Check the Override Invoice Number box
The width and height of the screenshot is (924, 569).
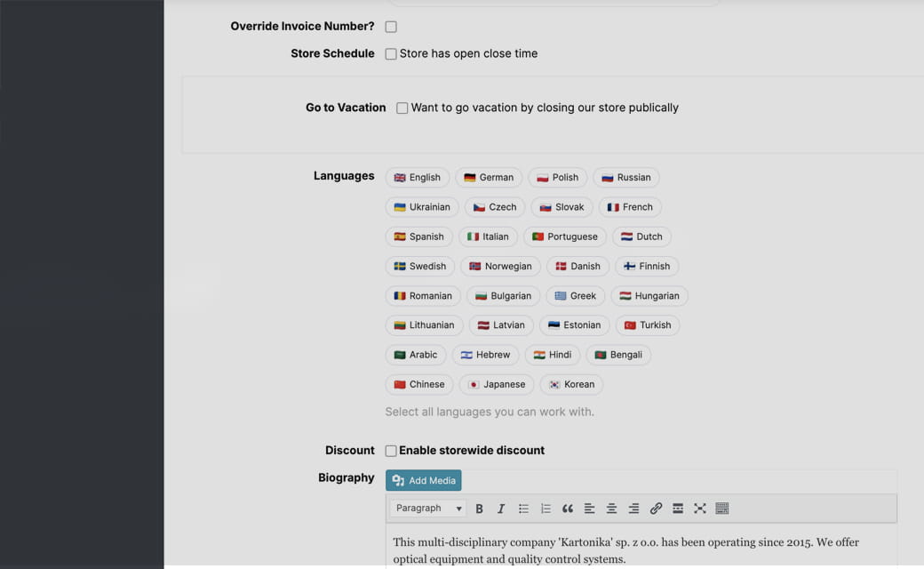tap(391, 27)
